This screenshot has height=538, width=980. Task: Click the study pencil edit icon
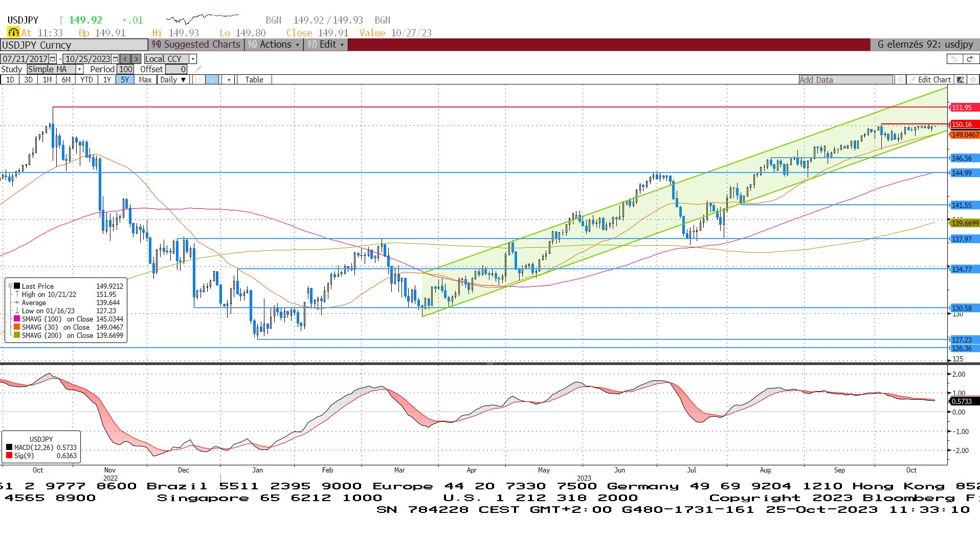coord(198,69)
